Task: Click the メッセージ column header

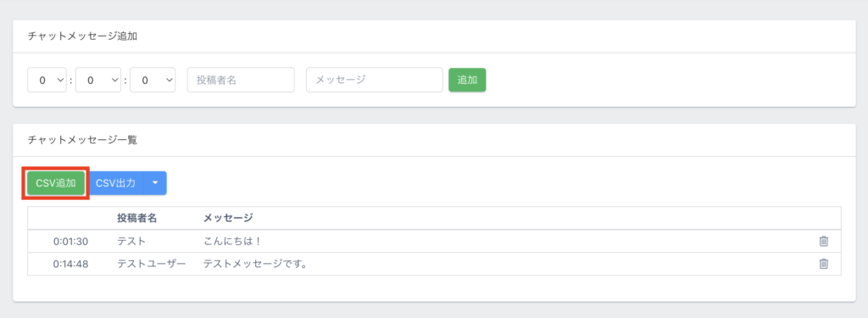Action: tap(228, 218)
